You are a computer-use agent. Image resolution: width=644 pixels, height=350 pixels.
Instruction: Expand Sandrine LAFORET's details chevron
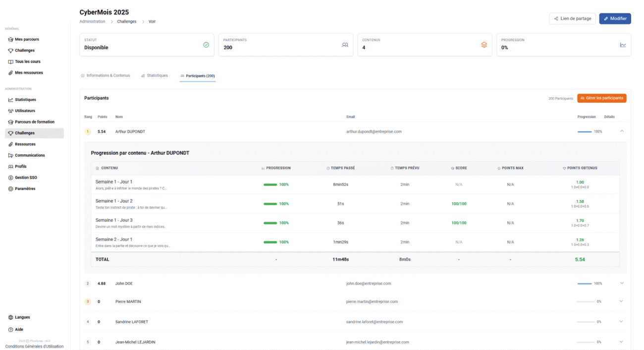[621, 322]
